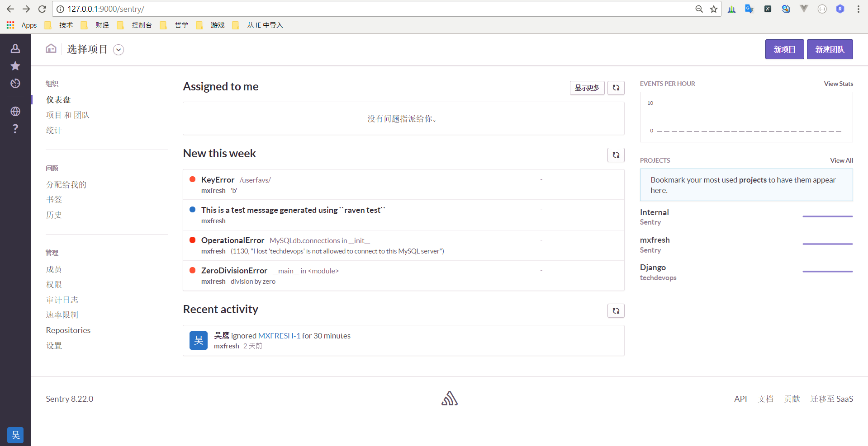Click the browser back arrow
Image resolution: width=868 pixels, height=446 pixels.
click(10, 9)
